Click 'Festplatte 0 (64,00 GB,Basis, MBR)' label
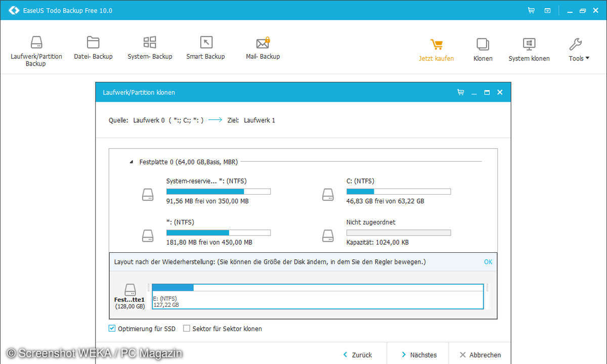The image size is (607, 364). pos(189,162)
